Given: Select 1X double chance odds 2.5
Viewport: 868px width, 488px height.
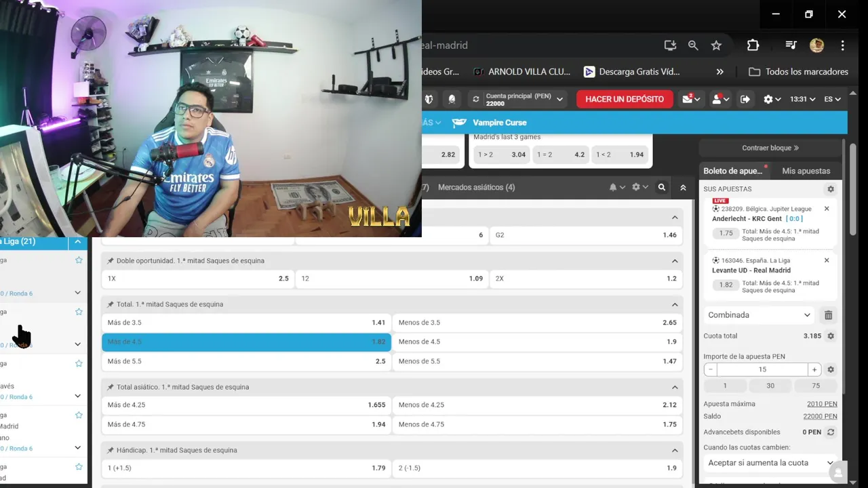Looking at the screenshot, I should tap(198, 279).
